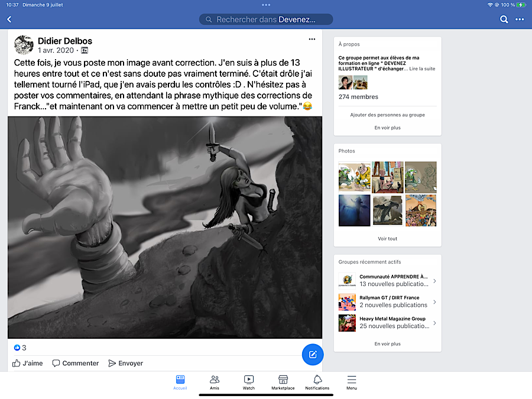Open the top-left photo in Photos grid
This screenshot has width=532, height=399.
355,177
